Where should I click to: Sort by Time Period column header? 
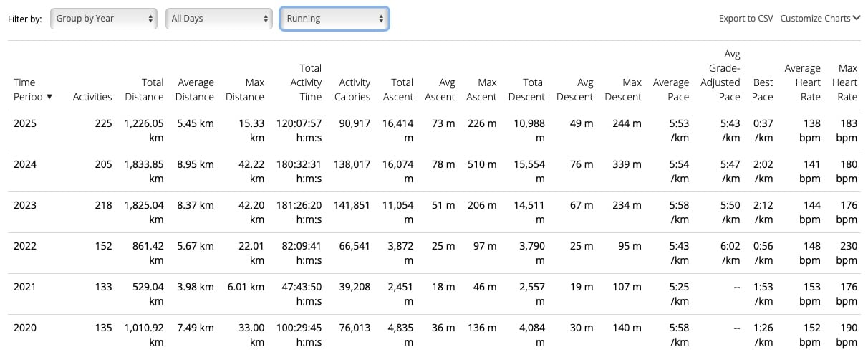click(24, 89)
